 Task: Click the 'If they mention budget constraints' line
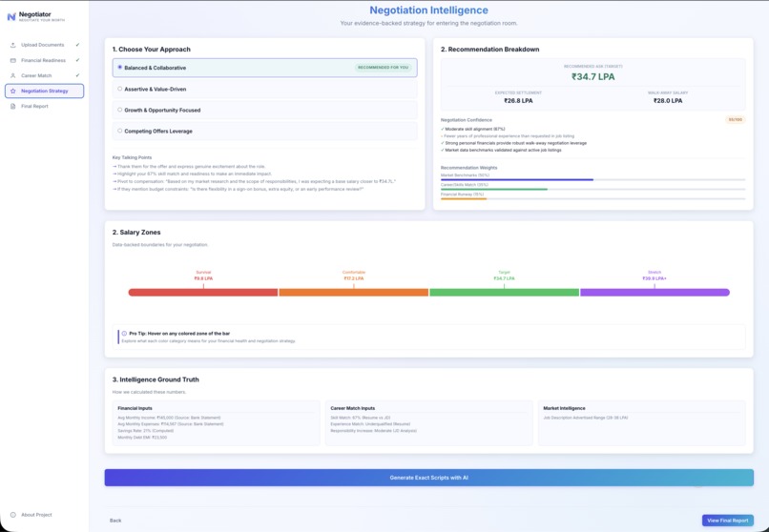pyautogui.click(x=238, y=189)
